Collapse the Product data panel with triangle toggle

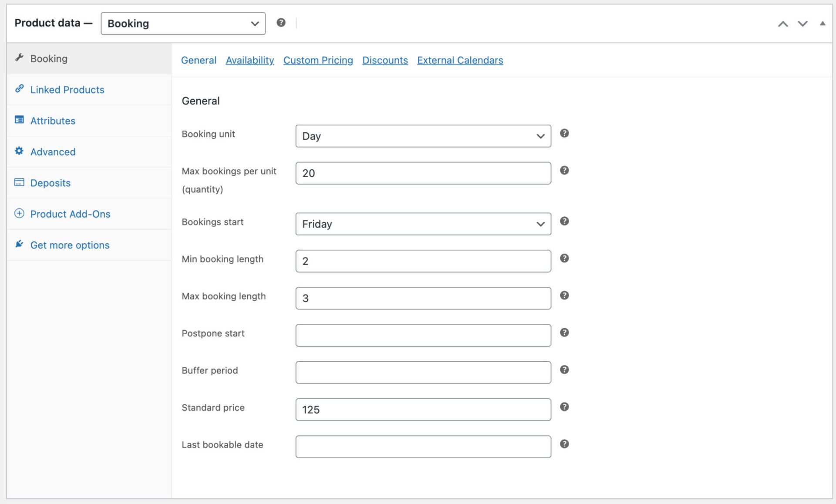[823, 24]
